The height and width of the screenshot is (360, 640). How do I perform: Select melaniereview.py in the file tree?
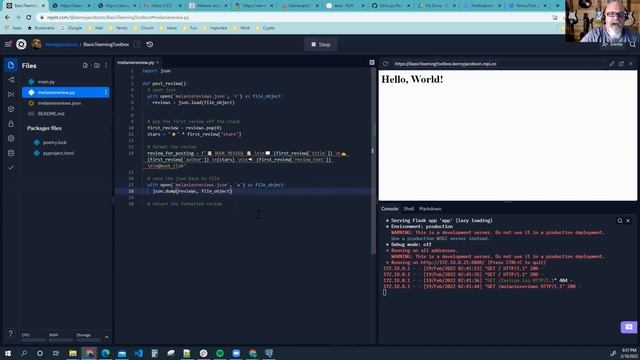coord(66,92)
